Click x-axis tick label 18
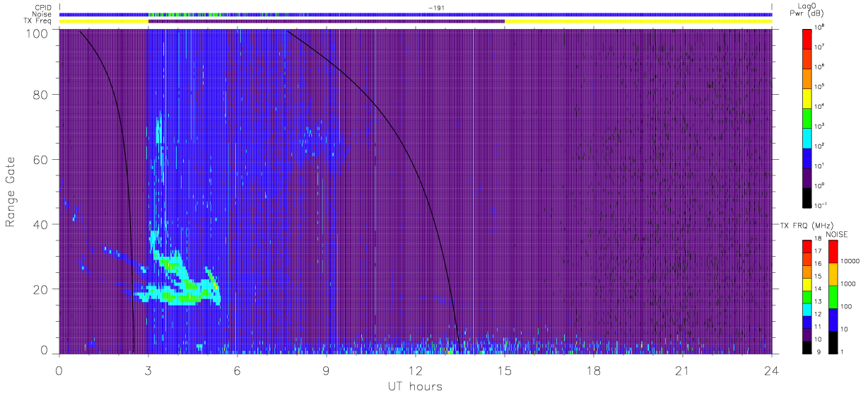Screen dimensions: 868x401 tap(594, 370)
